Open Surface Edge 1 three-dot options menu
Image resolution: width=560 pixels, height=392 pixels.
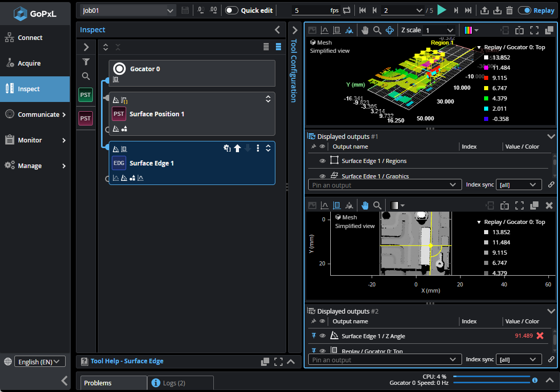coord(258,149)
